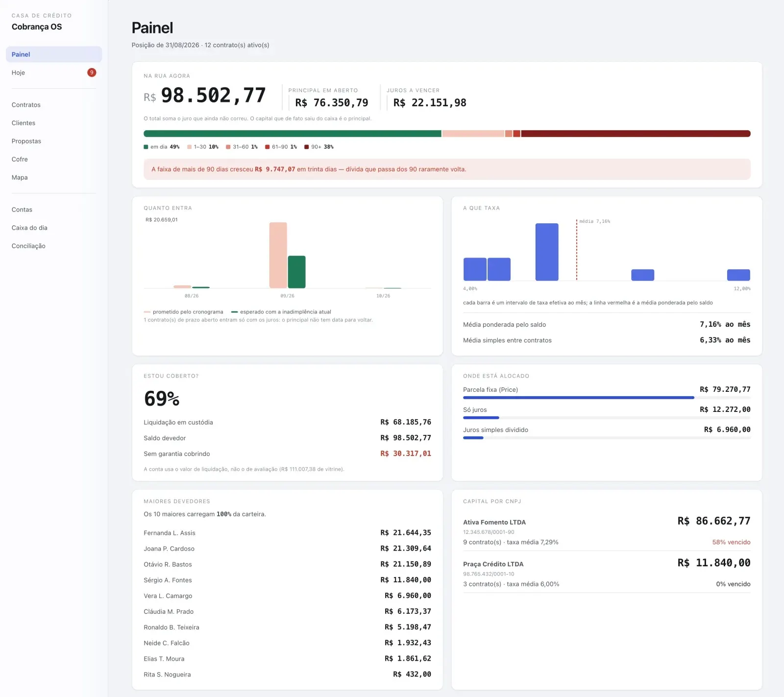Click the dark red 90+ bar segment

tap(636, 134)
